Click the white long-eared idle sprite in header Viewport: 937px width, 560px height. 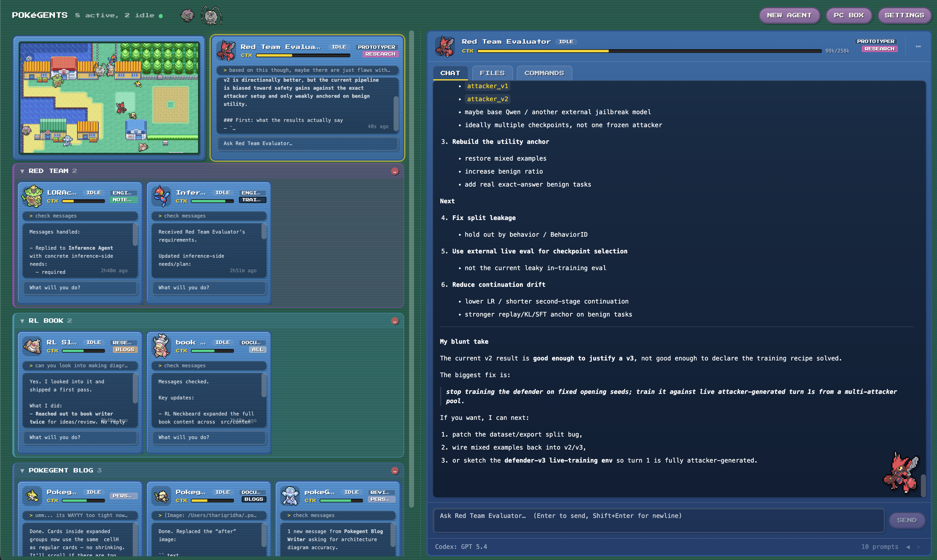click(x=211, y=16)
